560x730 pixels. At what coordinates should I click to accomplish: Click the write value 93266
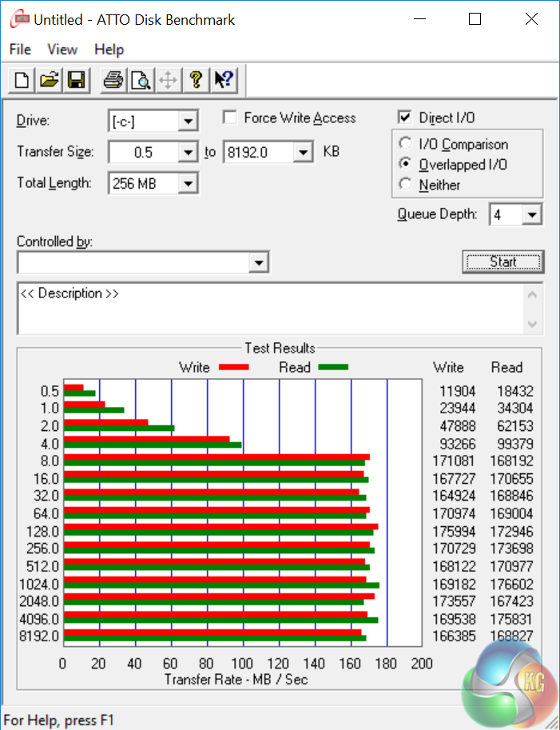(x=457, y=444)
